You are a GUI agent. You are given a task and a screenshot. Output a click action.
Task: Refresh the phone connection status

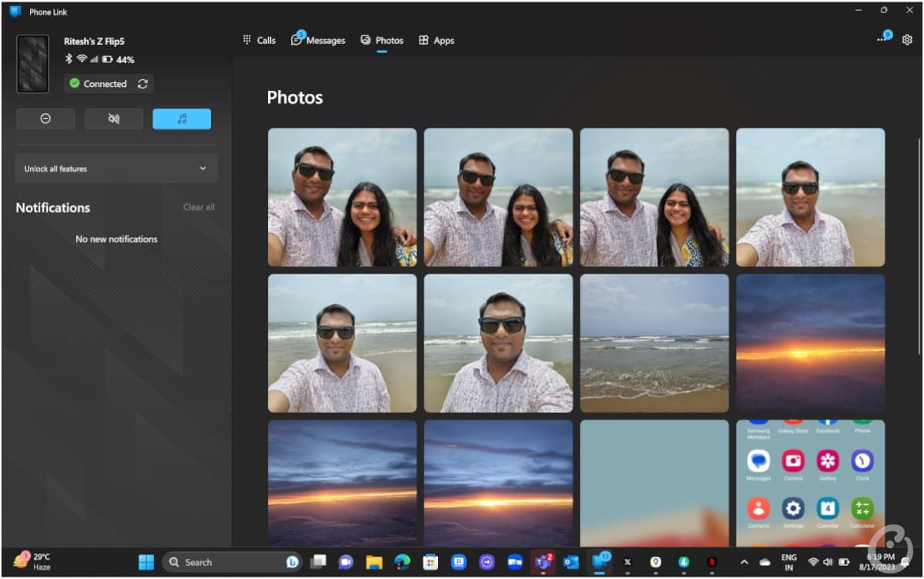click(142, 84)
